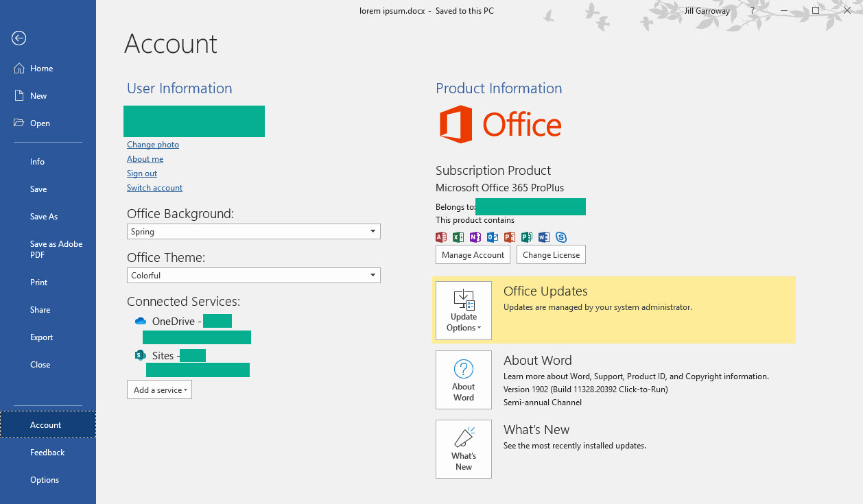
Task: Click the OneDrive cloud icon
Action: (141, 321)
